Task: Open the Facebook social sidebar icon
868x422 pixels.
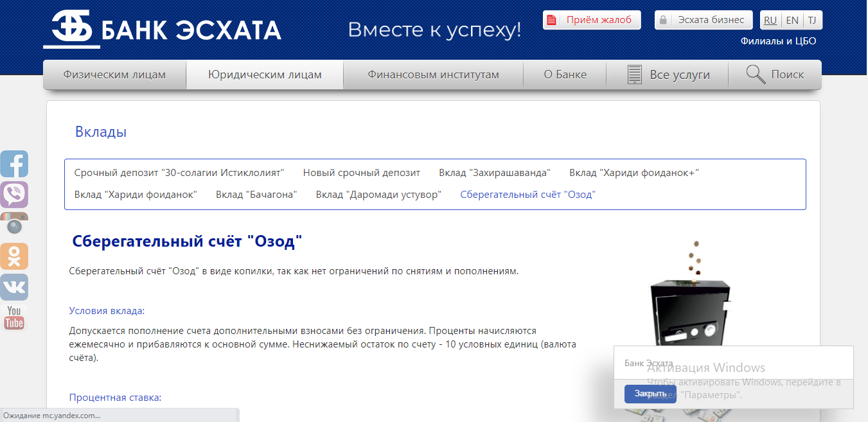Action: [13, 164]
